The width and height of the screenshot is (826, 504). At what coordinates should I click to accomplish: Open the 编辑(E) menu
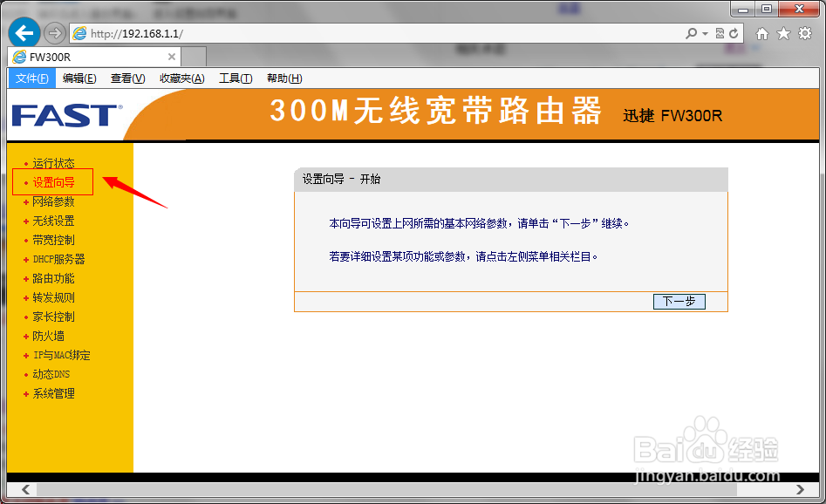[79, 78]
